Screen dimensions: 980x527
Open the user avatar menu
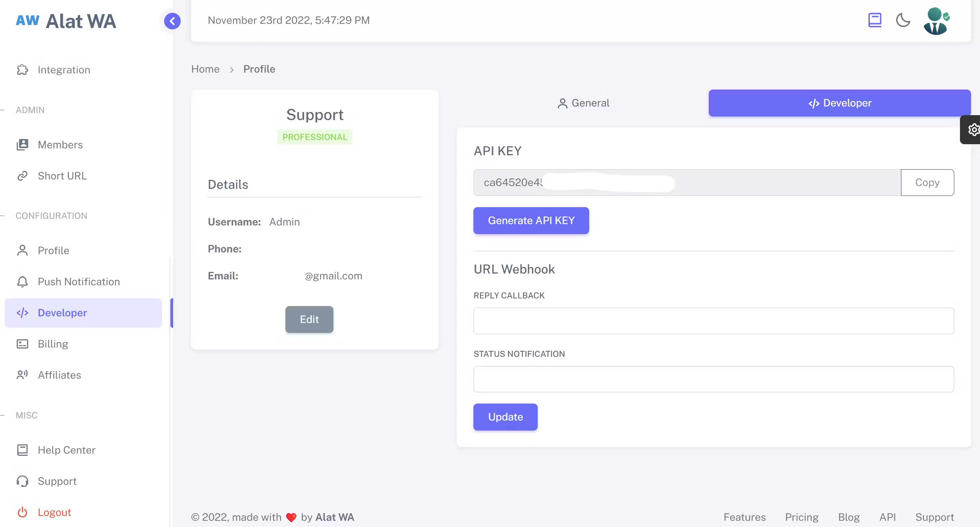[935, 21]
